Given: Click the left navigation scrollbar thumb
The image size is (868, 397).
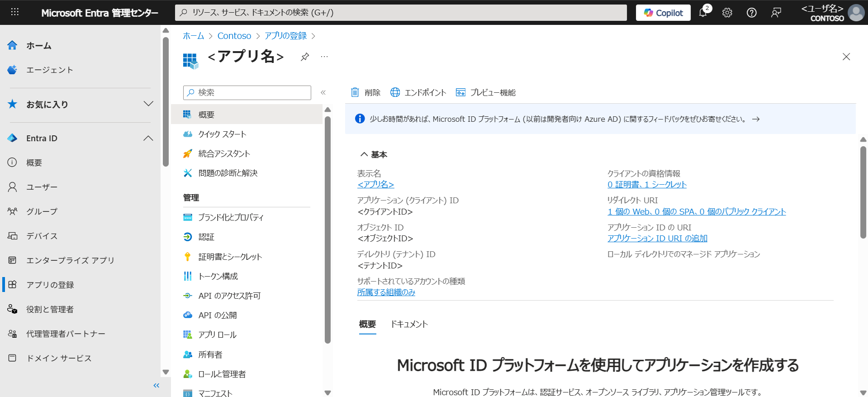Looking at the screenshot, I should click(x=166, y=102).
